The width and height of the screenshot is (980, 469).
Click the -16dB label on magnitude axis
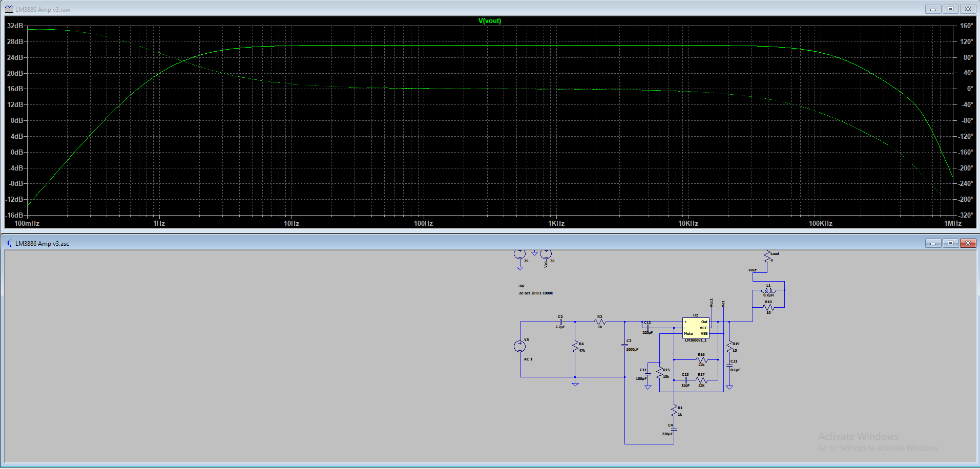point(14,215)
